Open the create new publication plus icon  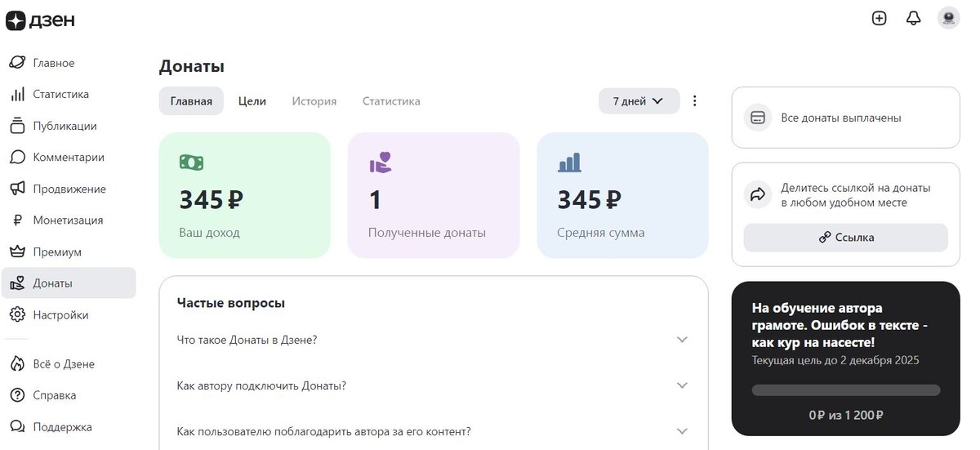click(879, 18)
